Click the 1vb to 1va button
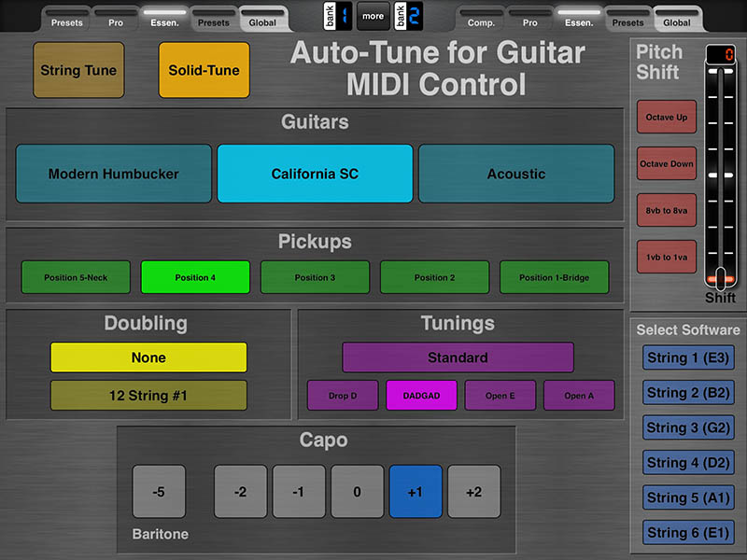747x560 pixels. coord(667,257)
